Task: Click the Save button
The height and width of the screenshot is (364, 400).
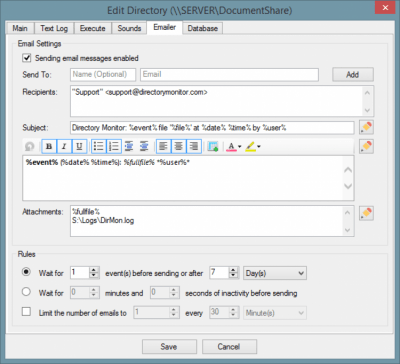Action: point(169,347)
